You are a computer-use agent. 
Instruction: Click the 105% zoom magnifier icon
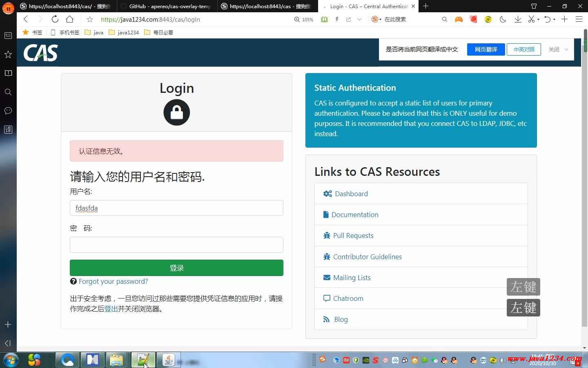coord(297,19)
